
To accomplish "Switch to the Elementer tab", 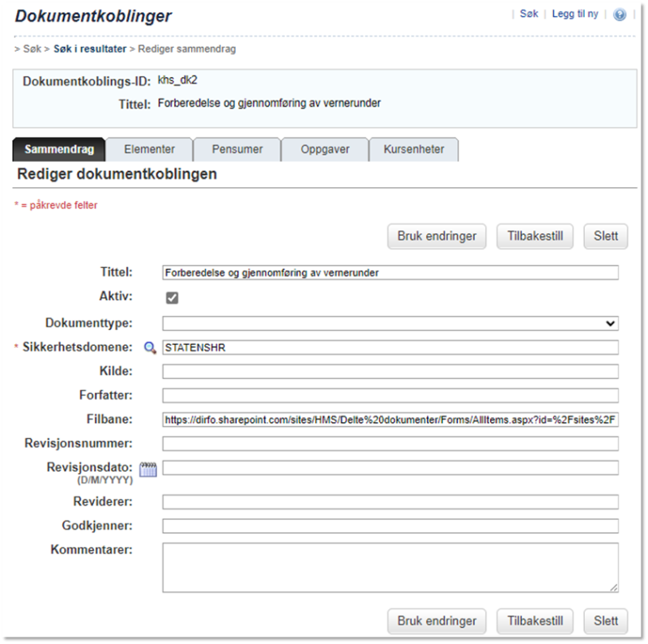I will click(150, 149).
